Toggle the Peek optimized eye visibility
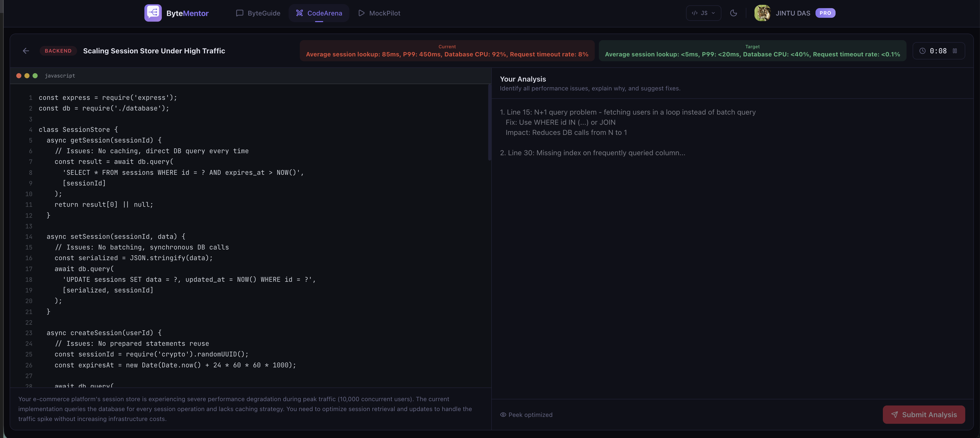This screenshot has width=980, height=438. 503,414
